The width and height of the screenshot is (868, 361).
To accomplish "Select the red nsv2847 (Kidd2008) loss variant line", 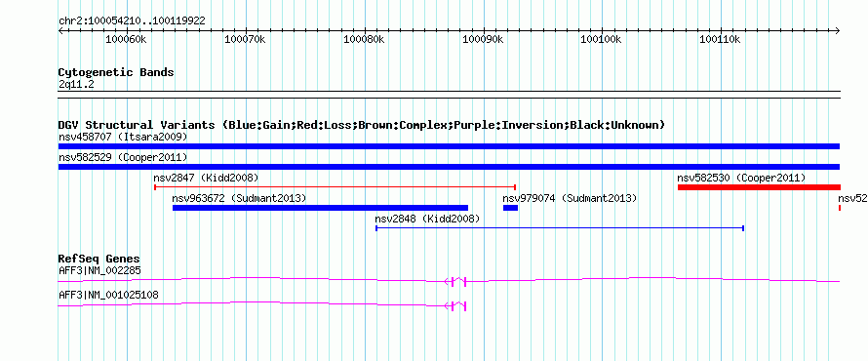I will coord(335,187).
